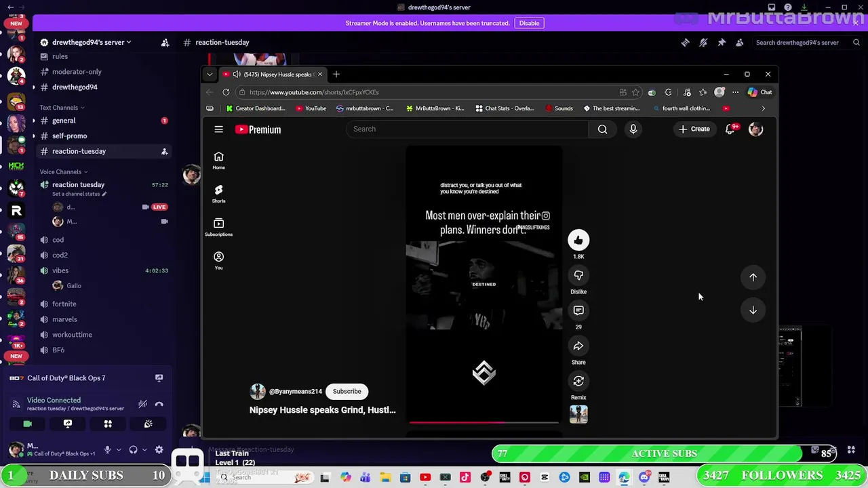
Task: Open the Chat Stats bookmark
Action: pyautogui.click(x=505, y=108)
